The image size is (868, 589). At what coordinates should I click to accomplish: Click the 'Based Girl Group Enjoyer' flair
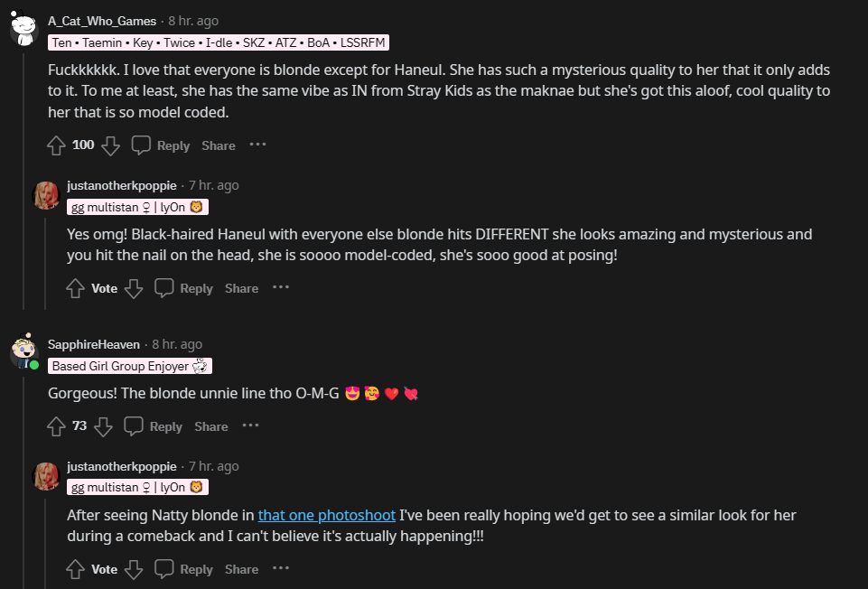point(130,366)
